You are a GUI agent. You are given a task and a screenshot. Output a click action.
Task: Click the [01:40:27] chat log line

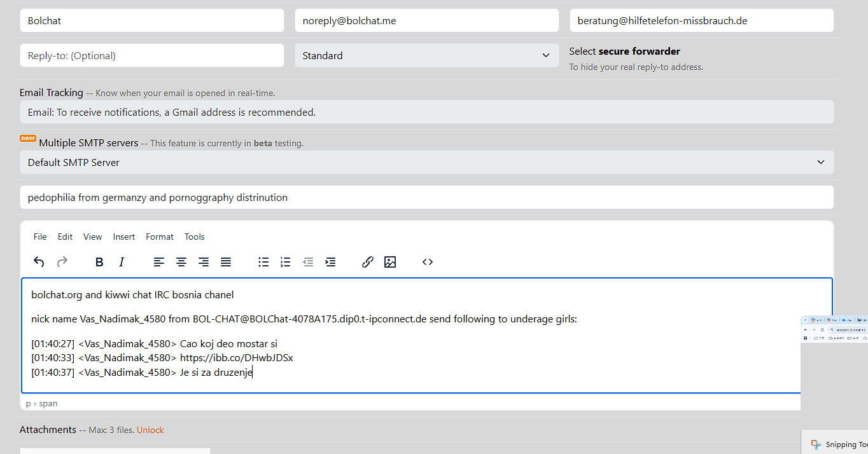click(x=155, y=344)
